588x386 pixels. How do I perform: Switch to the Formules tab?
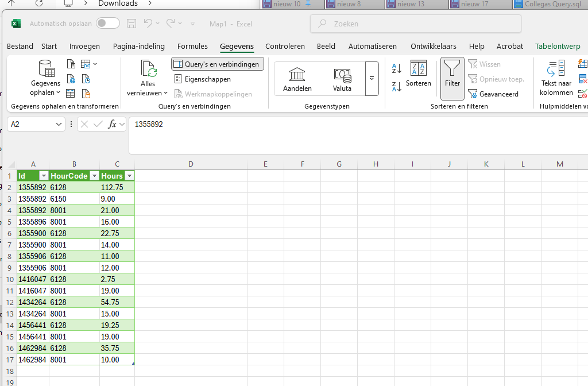pyautogui.click(x=192, y=47)
